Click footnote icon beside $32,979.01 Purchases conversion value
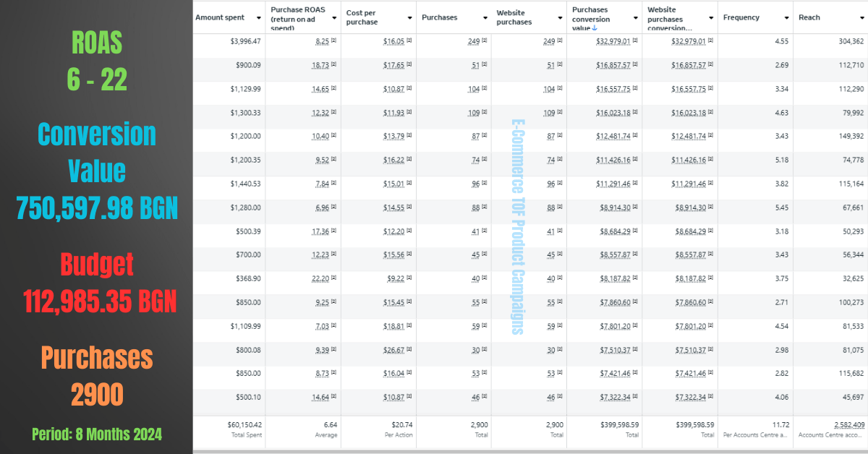 click(x=635, y=42)
